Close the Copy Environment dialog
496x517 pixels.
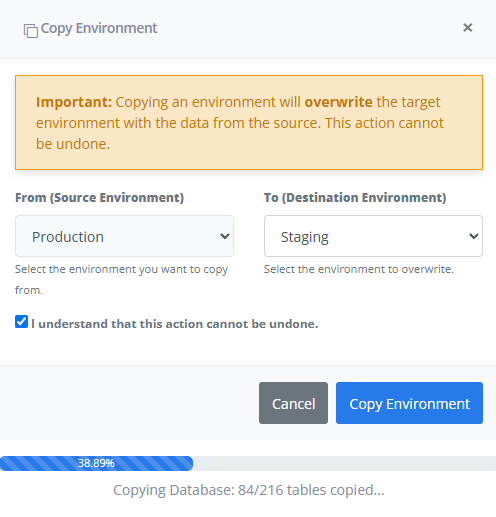pos(468,28)
